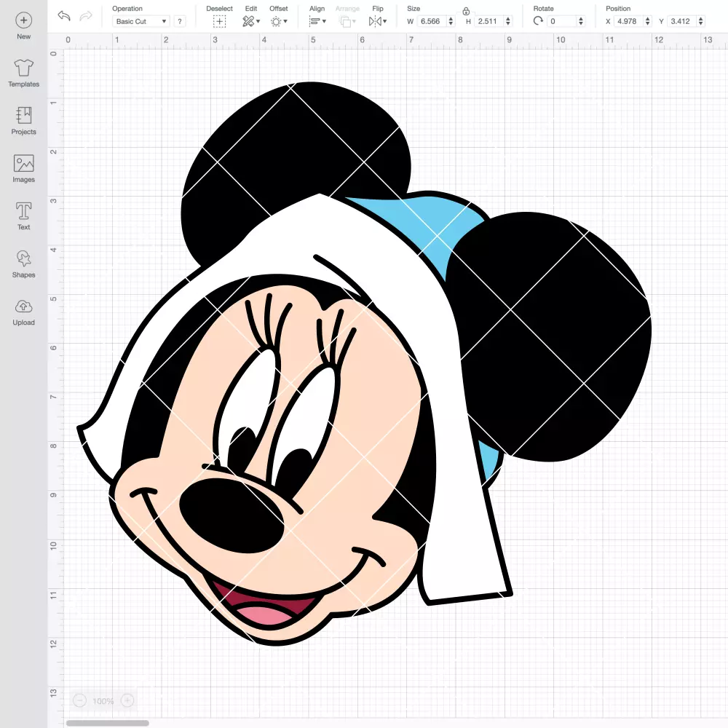
Task: Open the Images panel icon
Action: 24,163
